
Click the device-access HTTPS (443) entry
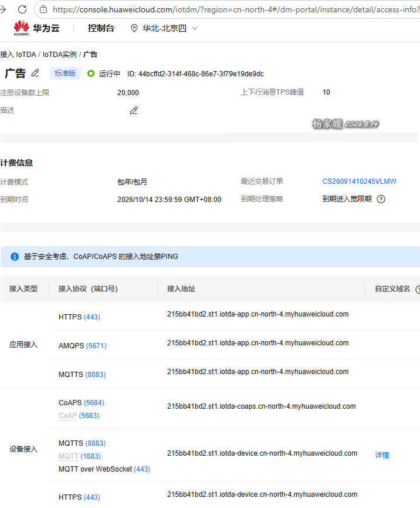pyautogui.click(x=79, y=497)
